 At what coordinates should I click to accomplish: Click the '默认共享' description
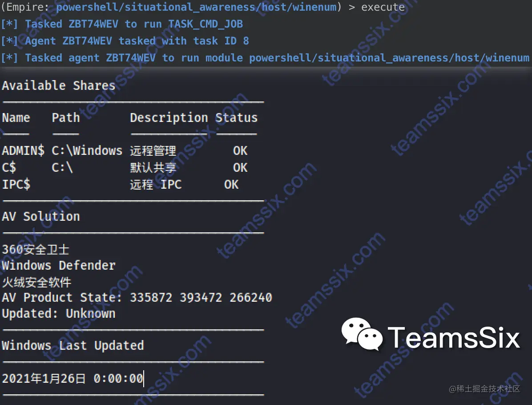tap(153, 168)
